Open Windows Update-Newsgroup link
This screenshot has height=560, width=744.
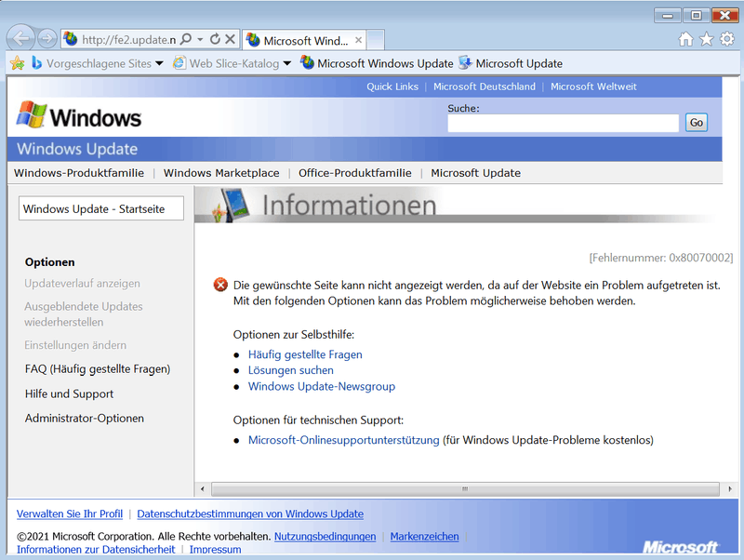(x=322, y=386)
